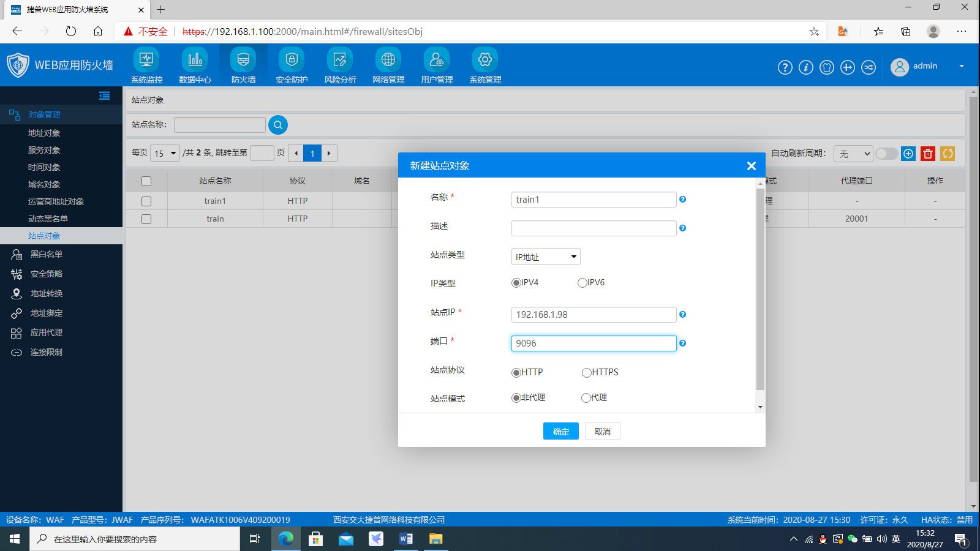Click the circled arrows icon in header
This screenshot has width=980, height=551.
pos(869,67)
